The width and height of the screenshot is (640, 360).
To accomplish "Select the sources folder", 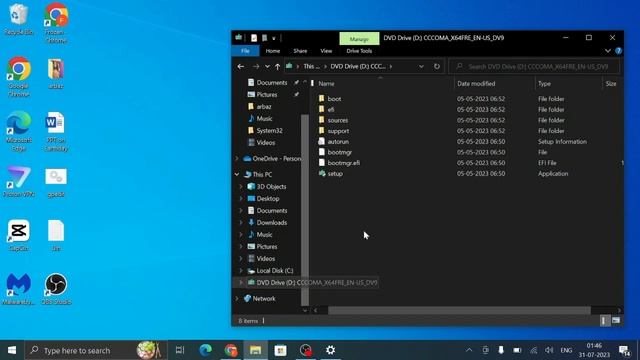I will tap(338, 120).
